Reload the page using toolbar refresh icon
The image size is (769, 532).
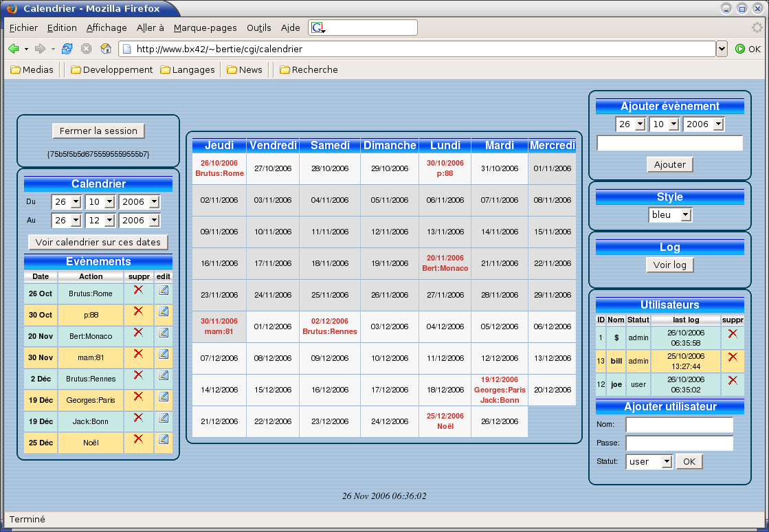coord(67,49)
